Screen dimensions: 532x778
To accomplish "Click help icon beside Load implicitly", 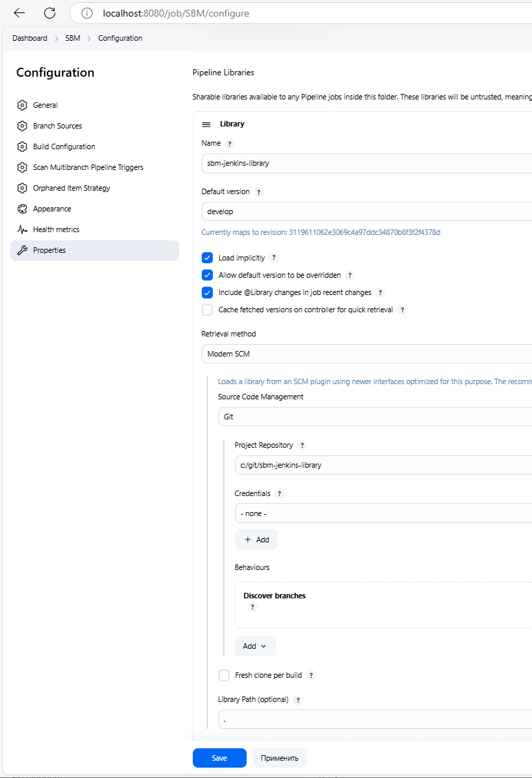I will tap(274, 258).
